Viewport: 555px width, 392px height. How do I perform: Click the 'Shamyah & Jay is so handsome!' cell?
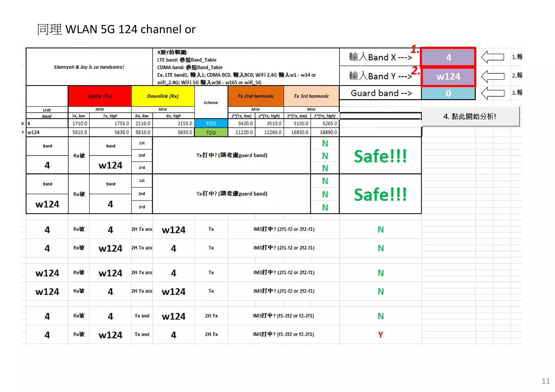tap(89, 67)
